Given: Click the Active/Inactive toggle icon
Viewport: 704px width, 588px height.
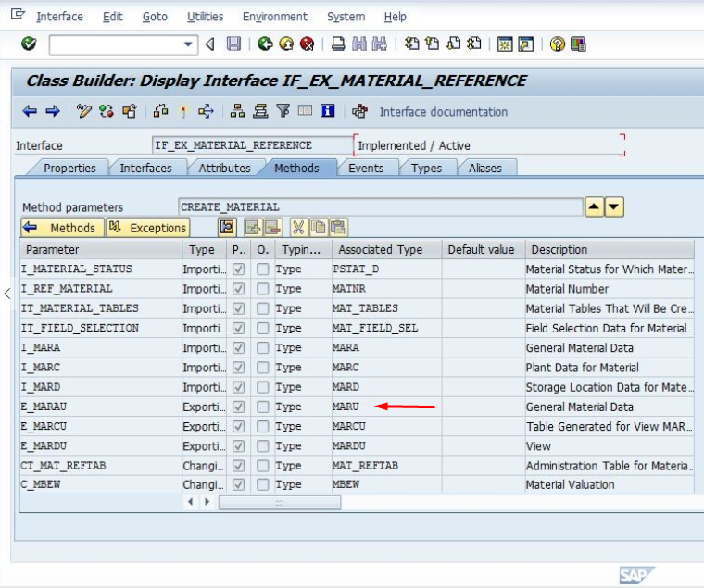Looking at the screenshot, I should [107, 111].
